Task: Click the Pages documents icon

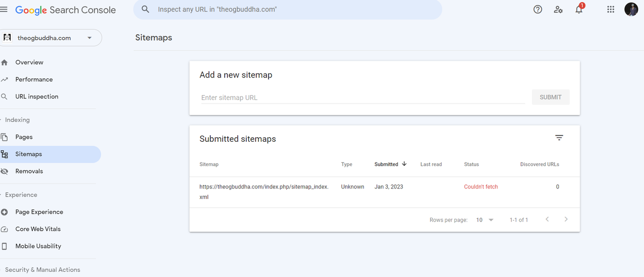Action: click(5, 137)
